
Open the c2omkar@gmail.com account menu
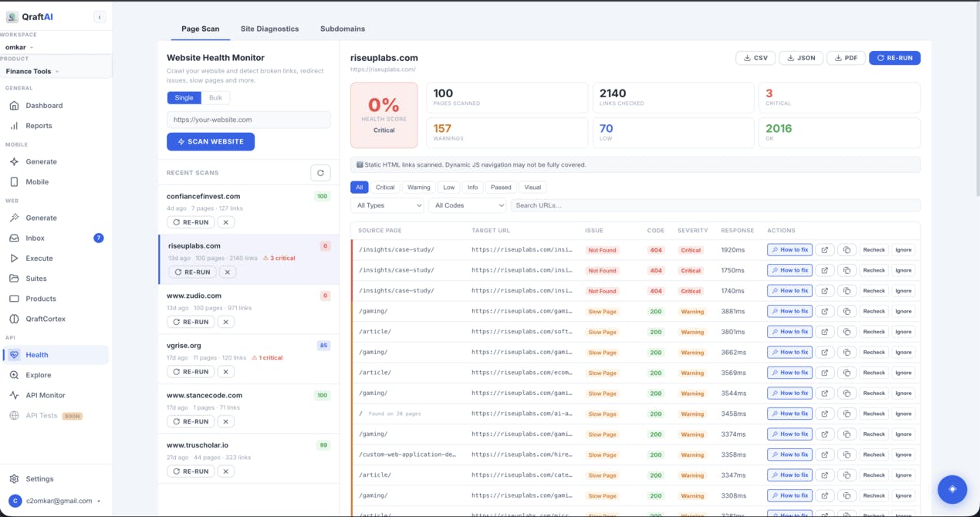click(x=56, y=501)
